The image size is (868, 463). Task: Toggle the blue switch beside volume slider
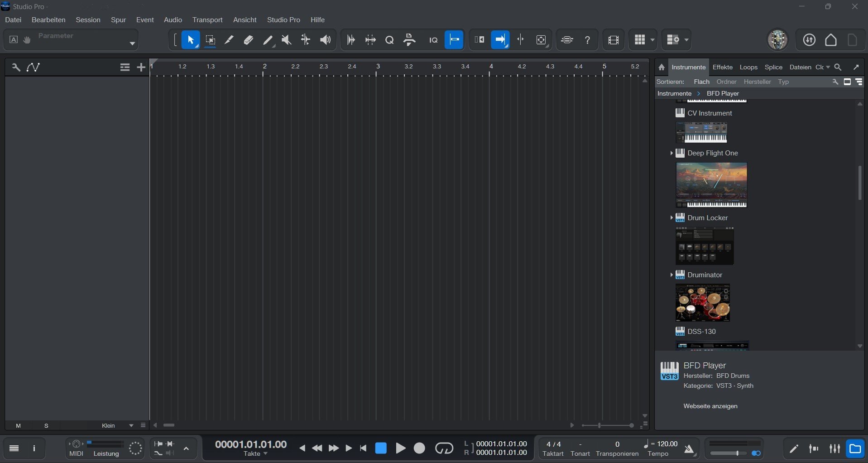(756, 453)
